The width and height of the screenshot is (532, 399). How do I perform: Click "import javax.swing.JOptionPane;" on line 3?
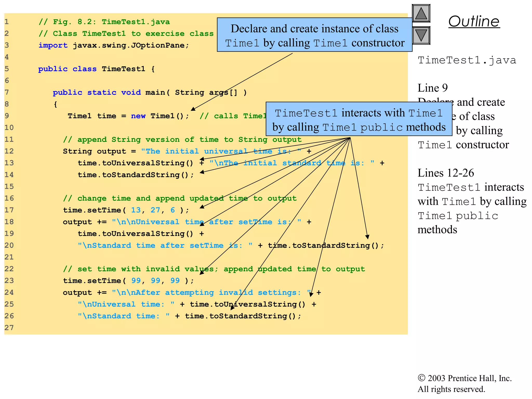[114, 45]
